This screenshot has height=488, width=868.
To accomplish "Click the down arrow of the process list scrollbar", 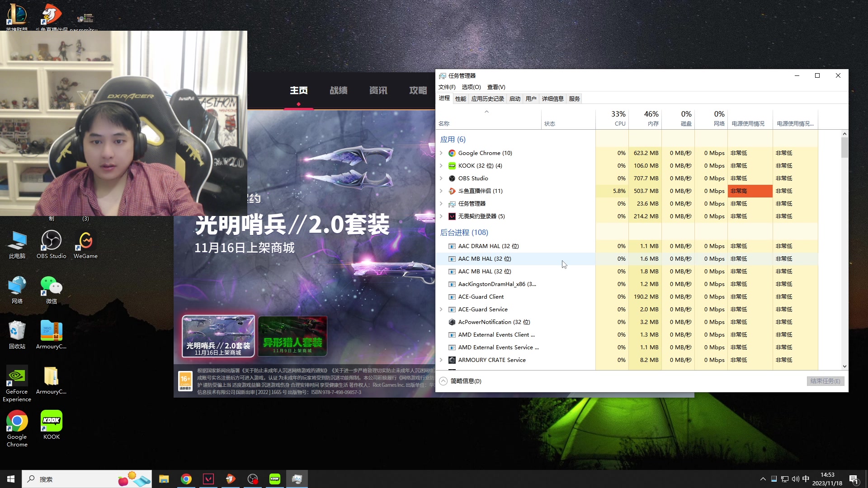I will coord(844,366).
